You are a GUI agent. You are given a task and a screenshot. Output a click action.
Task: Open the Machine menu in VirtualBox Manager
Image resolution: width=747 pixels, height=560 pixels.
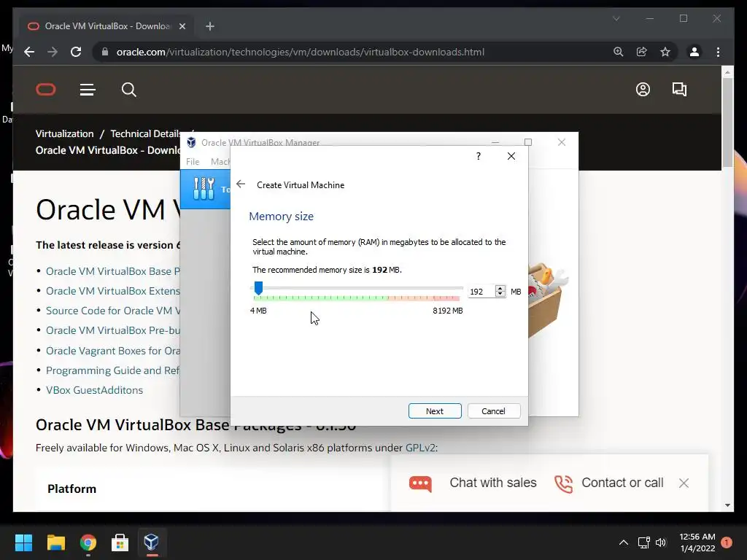[x=220, y=162]
